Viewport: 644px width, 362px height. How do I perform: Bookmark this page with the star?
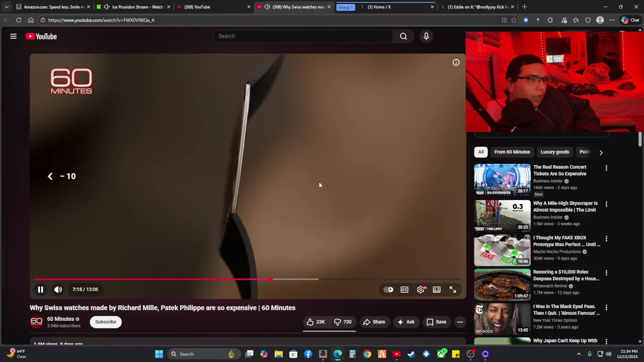pos(514,20)
